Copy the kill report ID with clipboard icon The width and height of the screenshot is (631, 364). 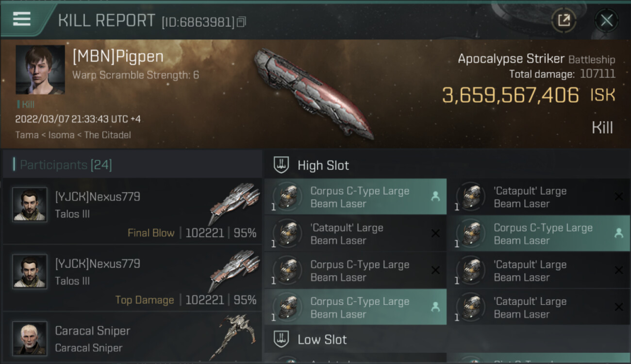(242, 22)
